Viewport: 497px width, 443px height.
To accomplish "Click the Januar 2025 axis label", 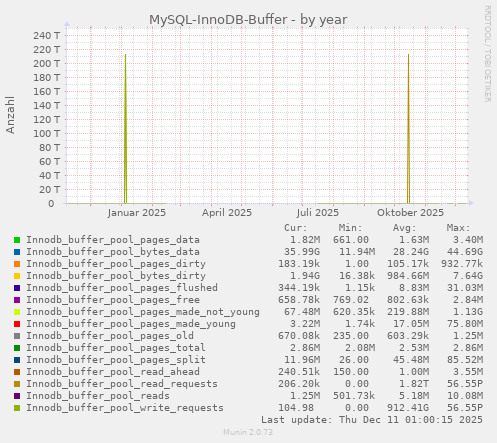I will click(137, 213).
